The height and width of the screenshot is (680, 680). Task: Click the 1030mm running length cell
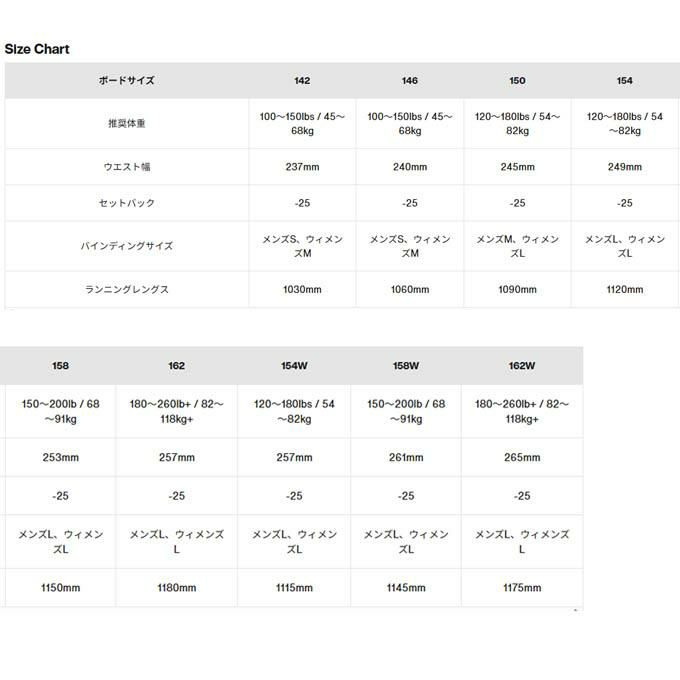(302, 290)
